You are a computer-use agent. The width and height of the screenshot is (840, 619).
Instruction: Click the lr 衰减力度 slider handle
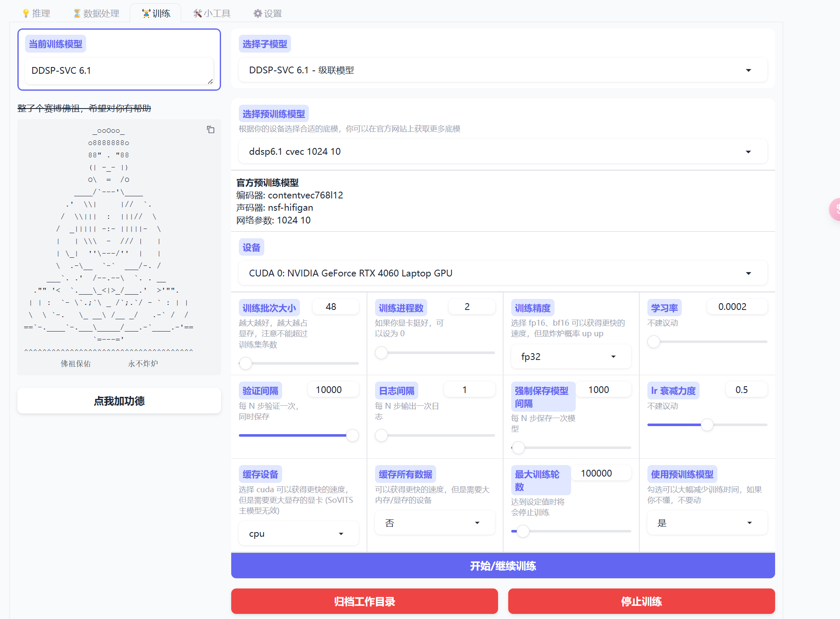[x=707, y=425]
